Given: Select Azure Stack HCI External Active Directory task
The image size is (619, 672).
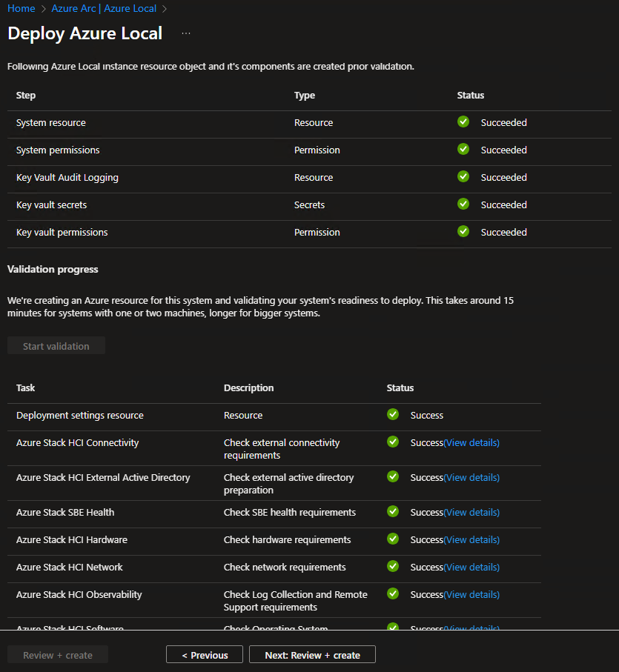Looking at the screenshot, I should [274, 483].
